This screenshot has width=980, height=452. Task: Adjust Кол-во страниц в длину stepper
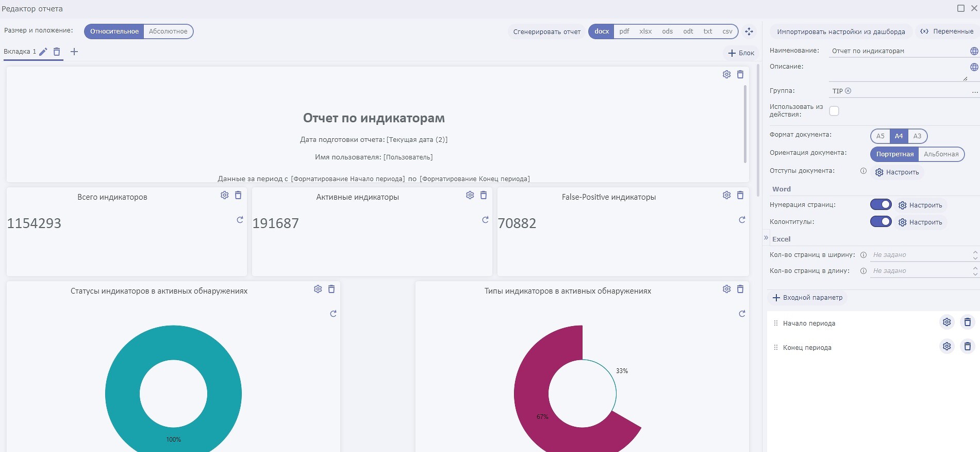(x=975, y=271)
